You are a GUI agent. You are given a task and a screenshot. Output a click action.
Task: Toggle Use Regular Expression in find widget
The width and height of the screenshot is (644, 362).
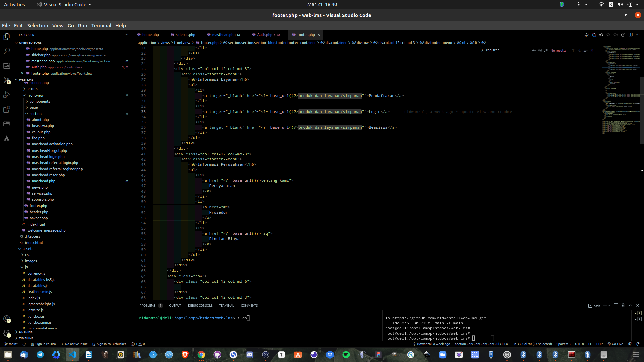point(546,50)
